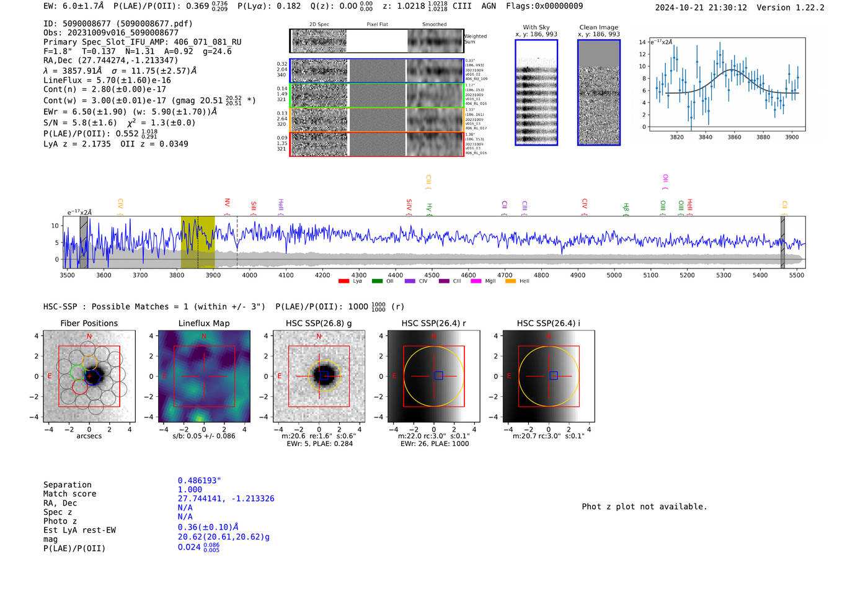Image resolution: width=868 pixels, height=591 pixels.
Task: Click the blue-bordered 2D spec cutout
Action: [x=376, y=71]
